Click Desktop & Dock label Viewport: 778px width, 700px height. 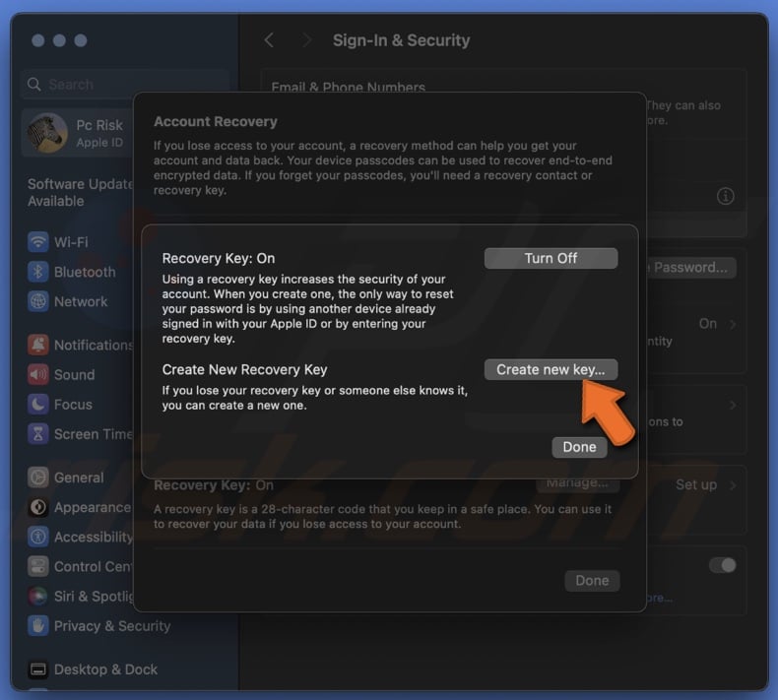105,669
